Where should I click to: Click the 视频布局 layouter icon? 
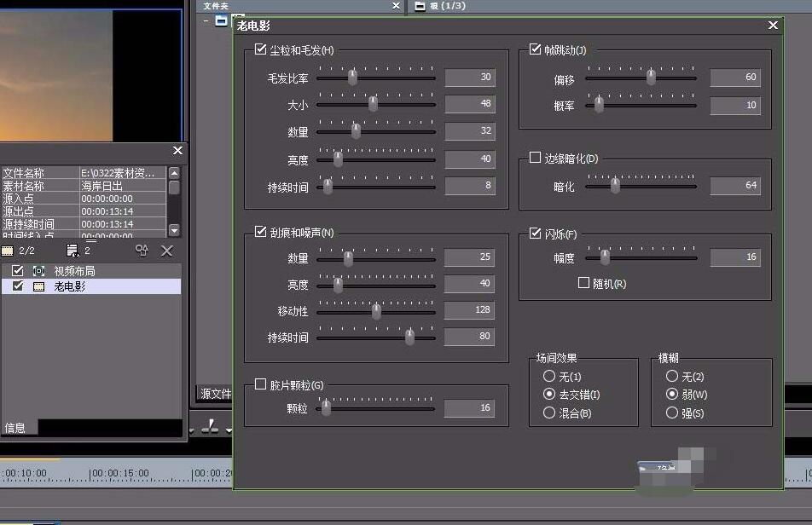coord(38,271)
